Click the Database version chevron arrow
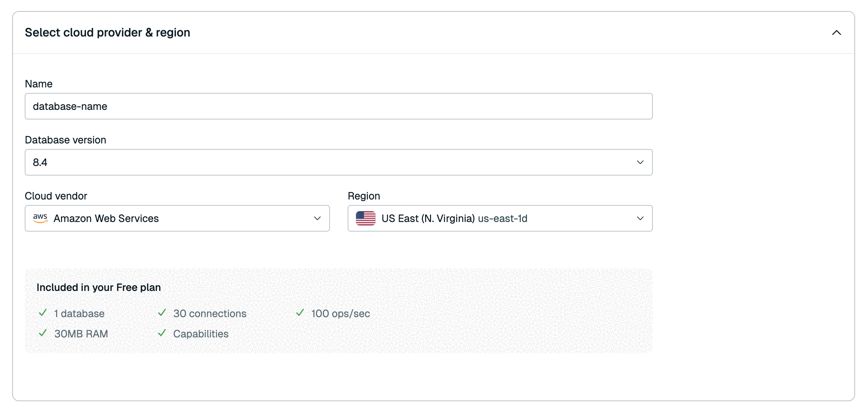 [640, 162]
